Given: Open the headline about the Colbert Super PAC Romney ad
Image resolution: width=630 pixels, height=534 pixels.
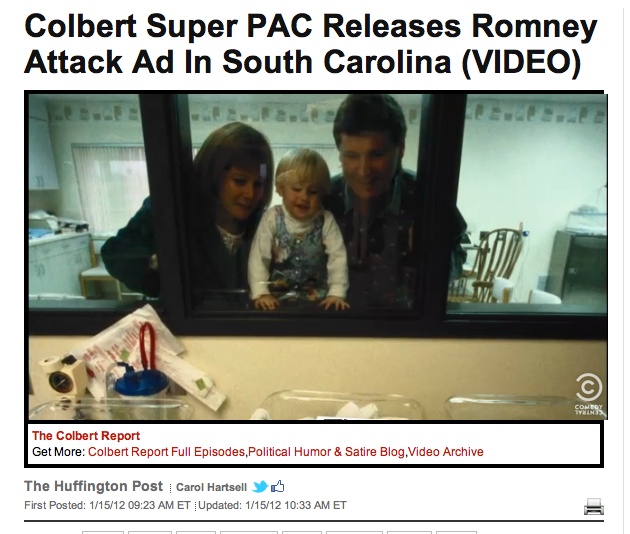Looking at the screenshot, I should (311, 43).
